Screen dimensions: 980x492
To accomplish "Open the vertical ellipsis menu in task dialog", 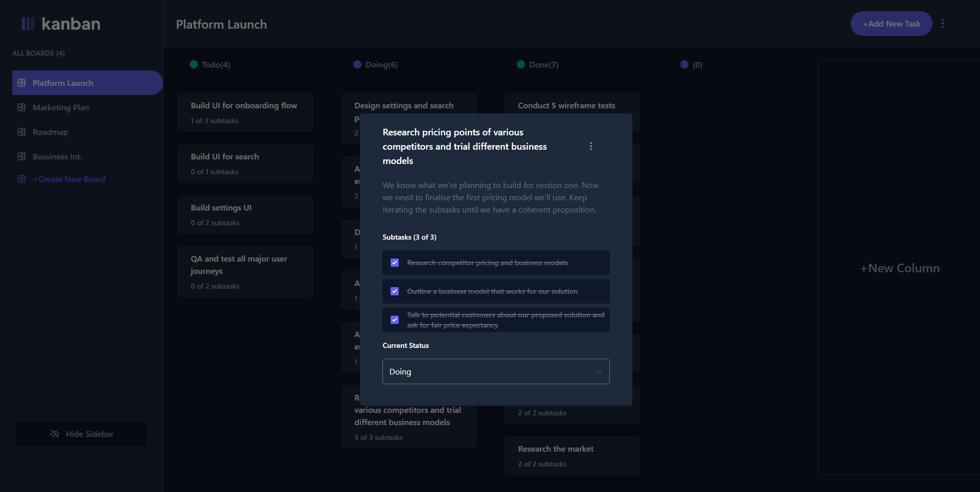I will click(591, 146).
